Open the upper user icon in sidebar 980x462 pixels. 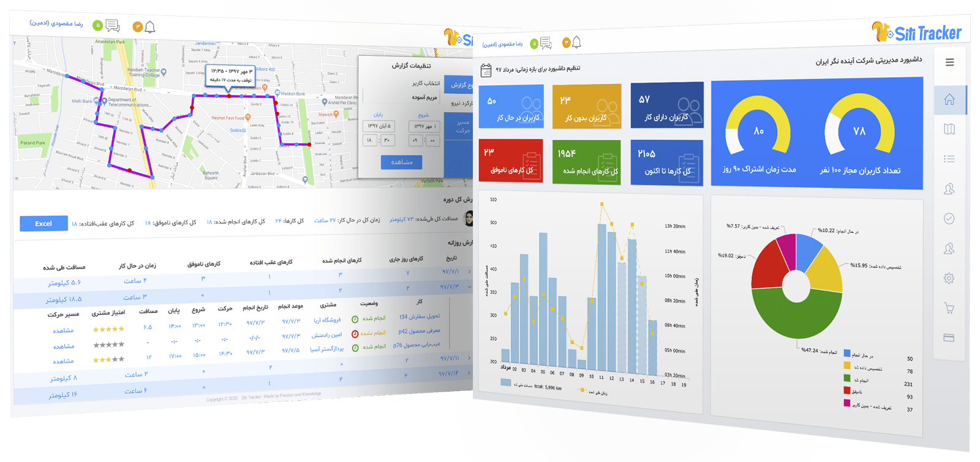[x=949, y=189]
